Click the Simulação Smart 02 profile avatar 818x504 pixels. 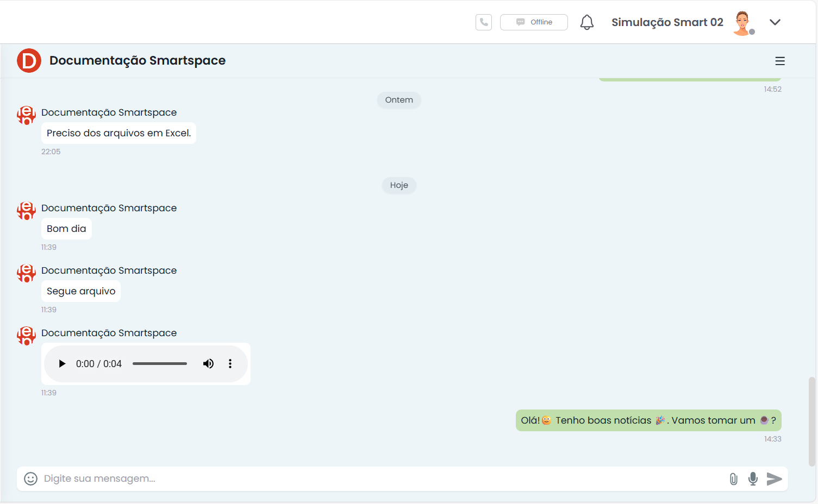click(x=742, y=23)
